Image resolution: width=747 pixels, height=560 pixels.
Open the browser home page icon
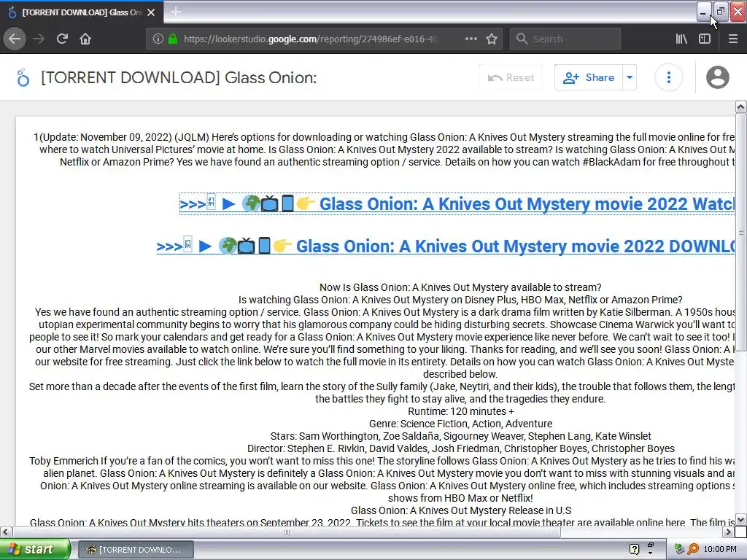click(85, 39)
